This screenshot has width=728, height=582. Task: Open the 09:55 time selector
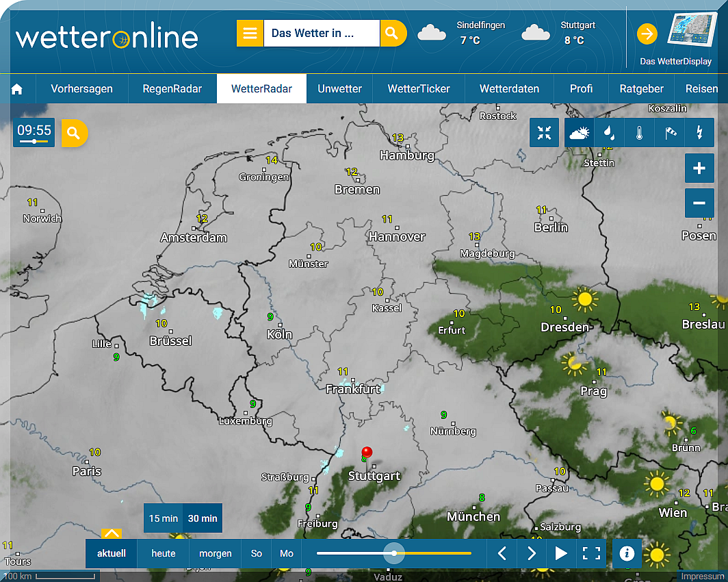click(x=34, y=132)
